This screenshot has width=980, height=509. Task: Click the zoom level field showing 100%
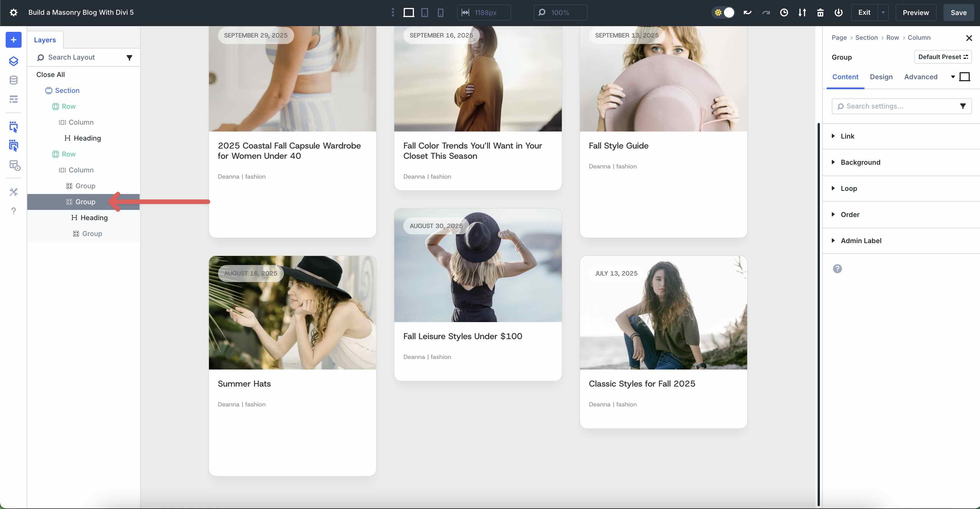click(560, 12)
